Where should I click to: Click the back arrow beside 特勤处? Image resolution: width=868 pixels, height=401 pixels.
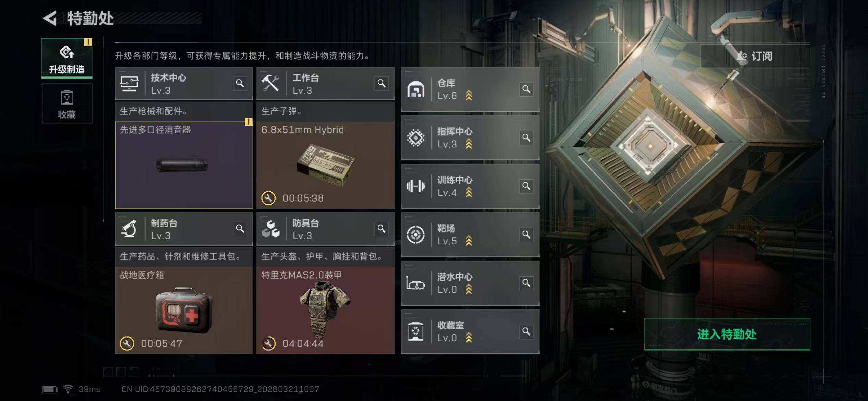click(x=50, y=18)
